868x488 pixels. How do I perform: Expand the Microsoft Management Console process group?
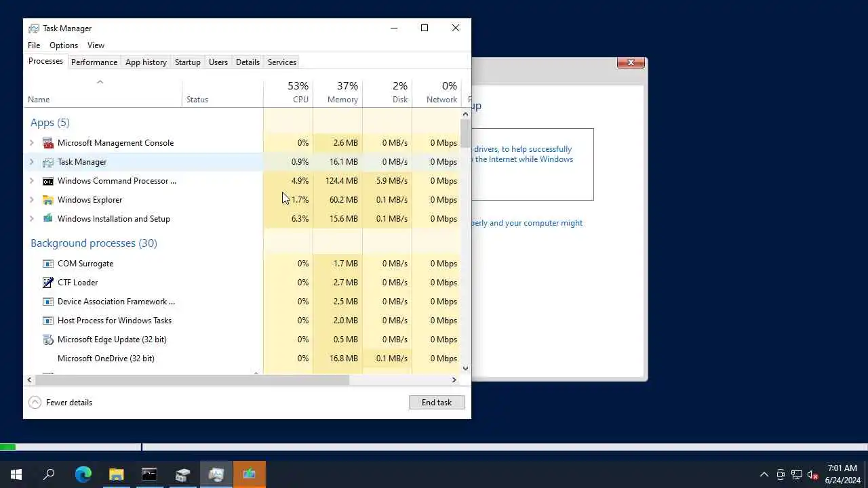(x=32, y=143)
